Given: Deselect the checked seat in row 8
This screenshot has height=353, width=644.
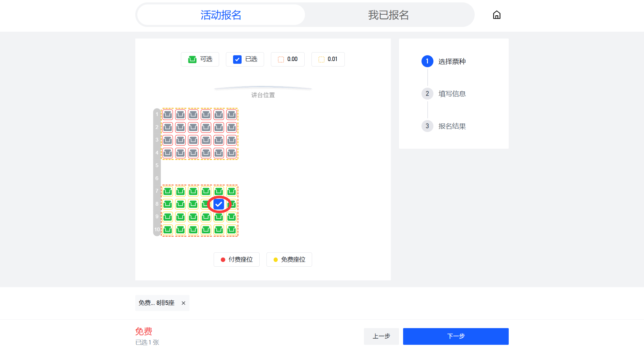Looking at the screenshot, I should pyautogui.click(x=219, y=204).
